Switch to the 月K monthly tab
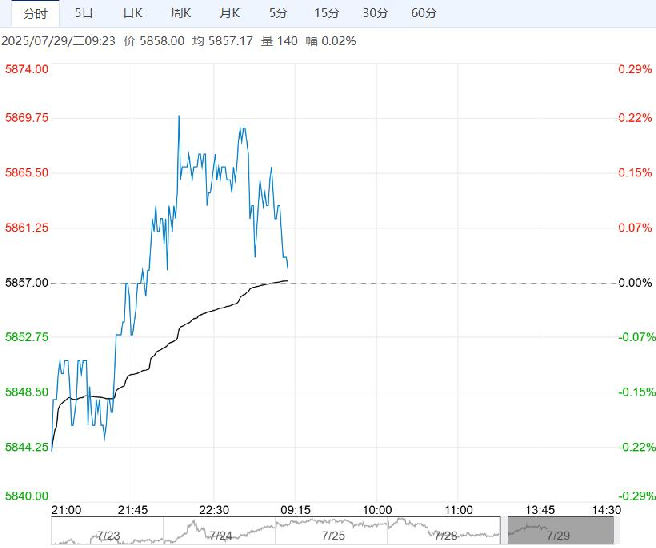Screen dimensions: 656x548 pos(230,13)
